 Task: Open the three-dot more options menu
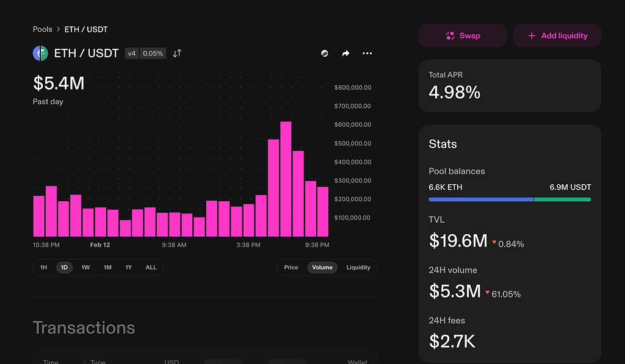coord(367,54)
